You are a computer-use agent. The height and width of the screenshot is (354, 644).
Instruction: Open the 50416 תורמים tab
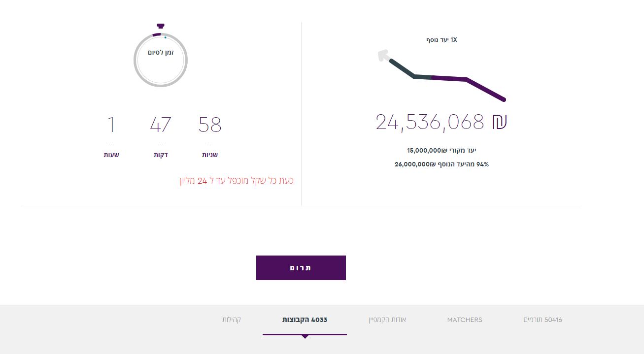click(x=542, y=320)
